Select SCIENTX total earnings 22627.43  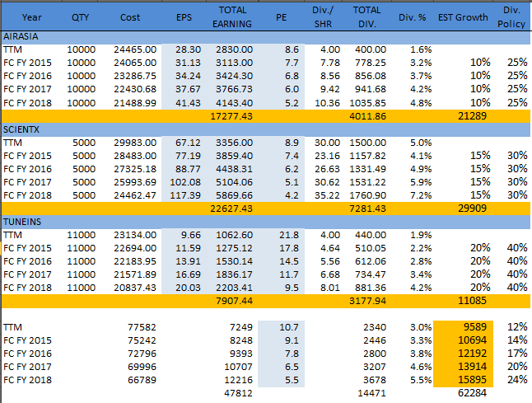click(231, 209)
